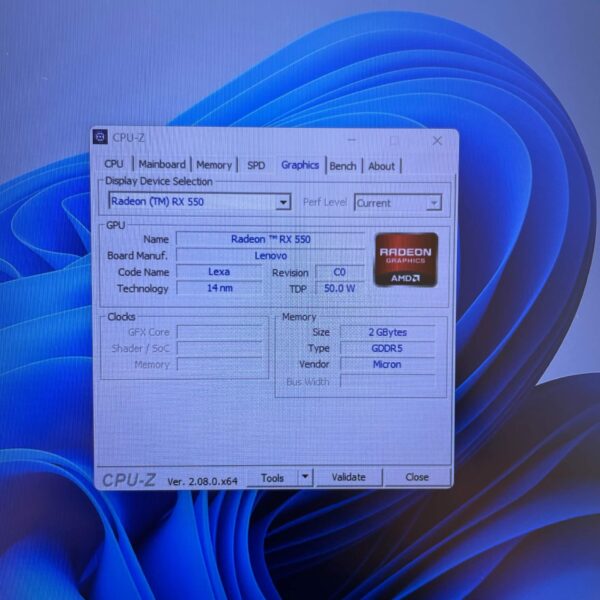
Task: Click the empty Bus Width field
Action: click(388, 381)
